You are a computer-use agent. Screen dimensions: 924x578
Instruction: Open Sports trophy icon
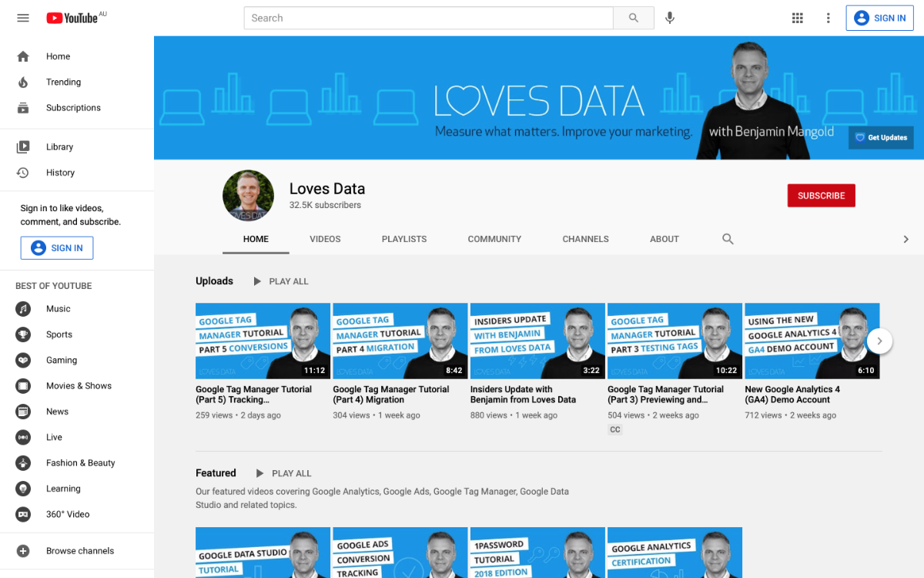click(23, 334)
